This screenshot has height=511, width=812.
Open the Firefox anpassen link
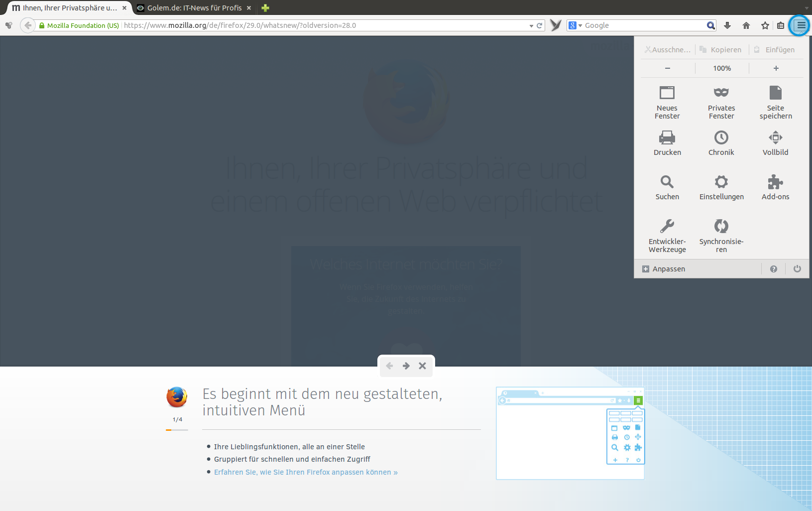tap(306, 472)
